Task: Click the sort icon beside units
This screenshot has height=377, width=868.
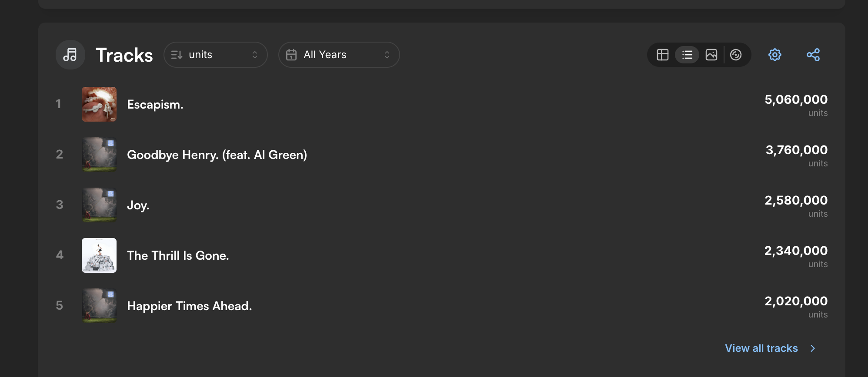Action: [x=177, y=55]
